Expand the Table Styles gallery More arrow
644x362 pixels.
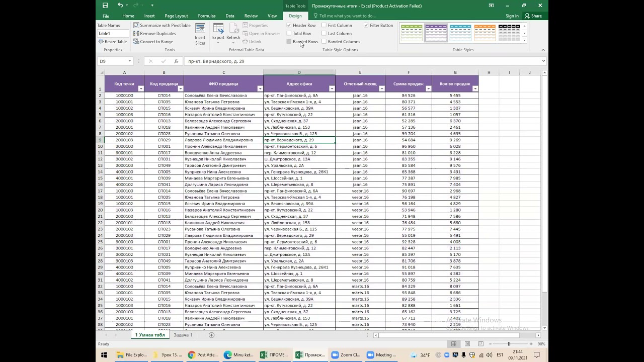point(524,40)
